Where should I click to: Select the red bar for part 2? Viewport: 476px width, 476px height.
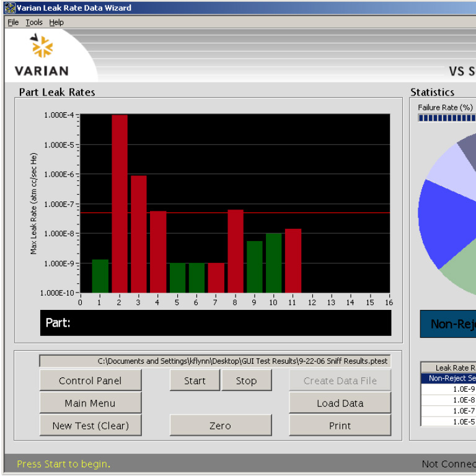[x=120, y=204]
